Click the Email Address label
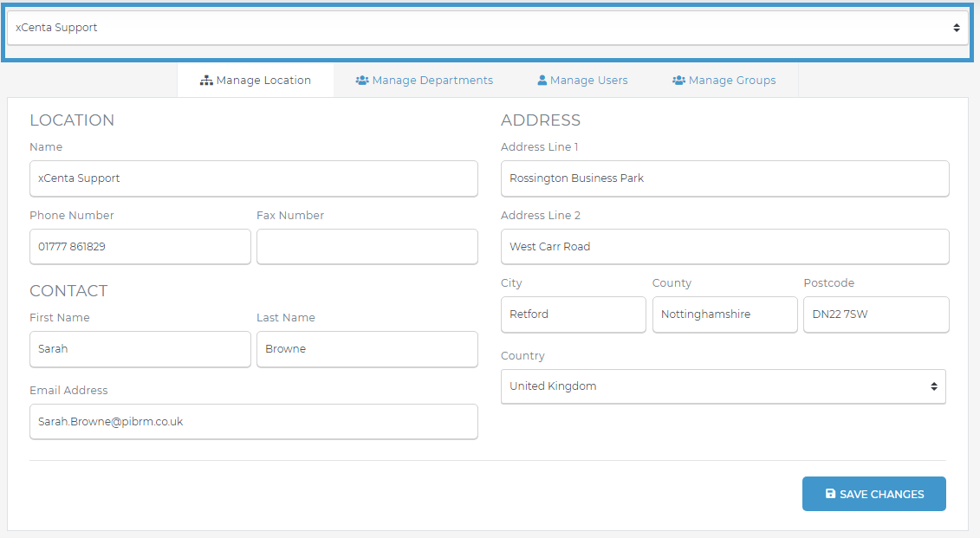This screenshot has height=538, width=980. (x=68, y=390)
